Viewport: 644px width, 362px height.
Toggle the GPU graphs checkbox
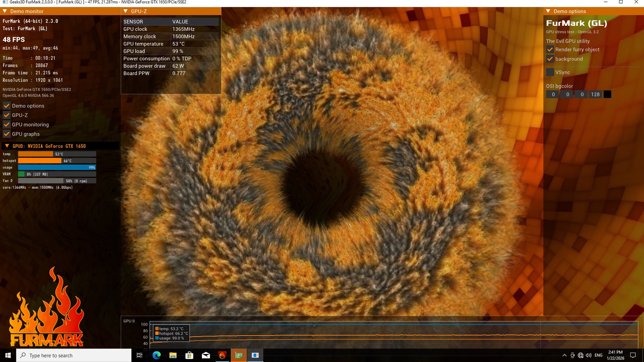(x=7, y=134)
